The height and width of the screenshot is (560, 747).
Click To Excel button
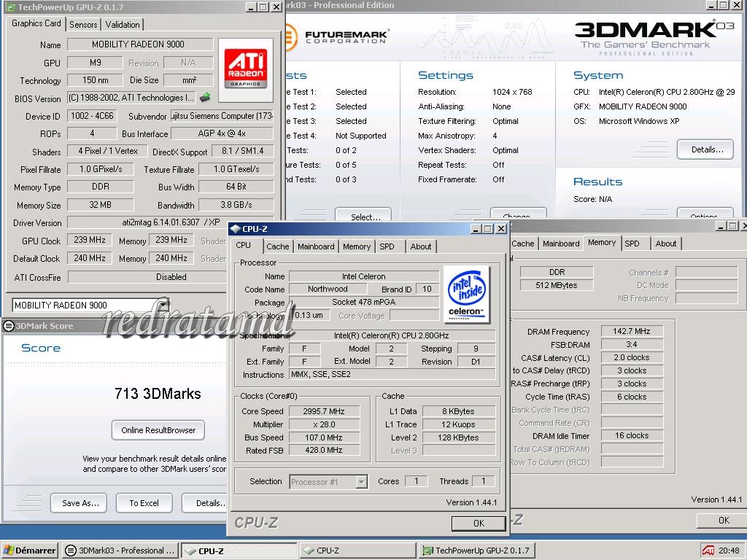[144, 503]
